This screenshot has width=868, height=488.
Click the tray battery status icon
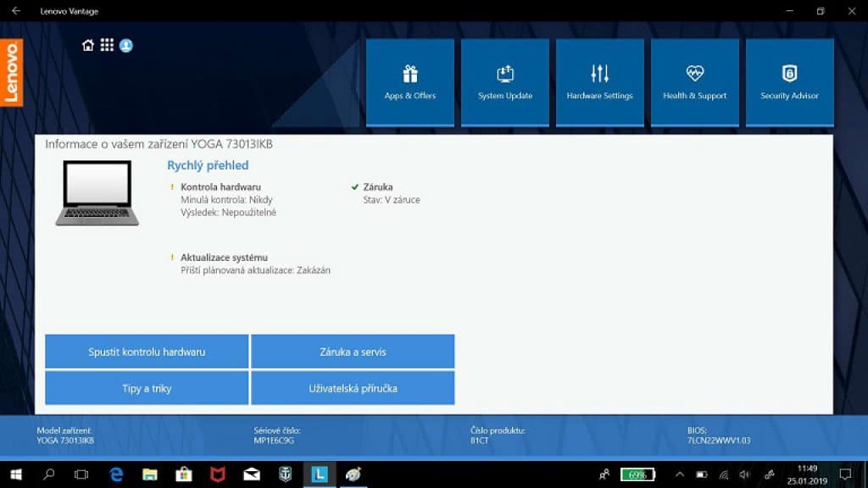tap(702, 474)
